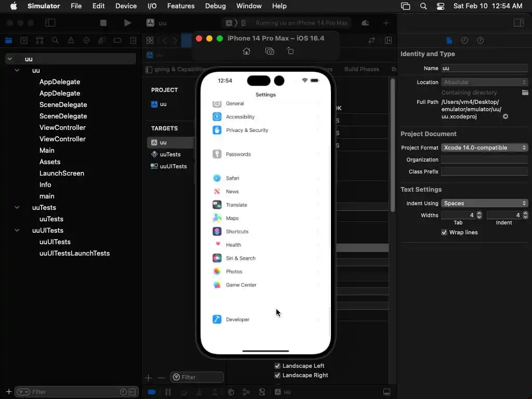532x399 pixels.
Task: Open the Debug menu
Action: pyautogui.click(x=216, y=6)
